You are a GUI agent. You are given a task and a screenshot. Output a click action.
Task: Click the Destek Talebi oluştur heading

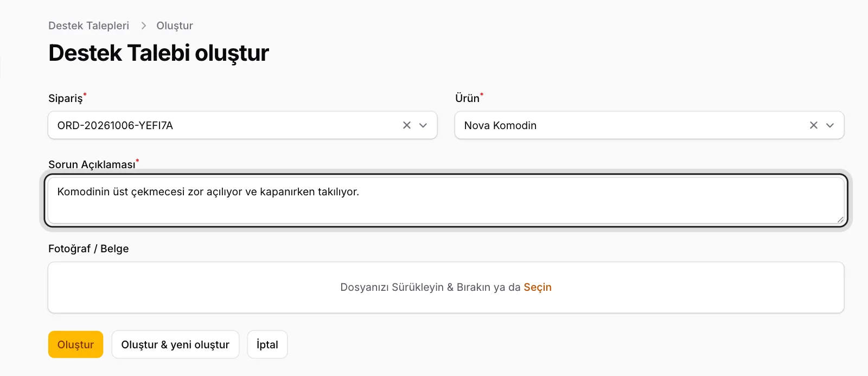tap(158, 53)
